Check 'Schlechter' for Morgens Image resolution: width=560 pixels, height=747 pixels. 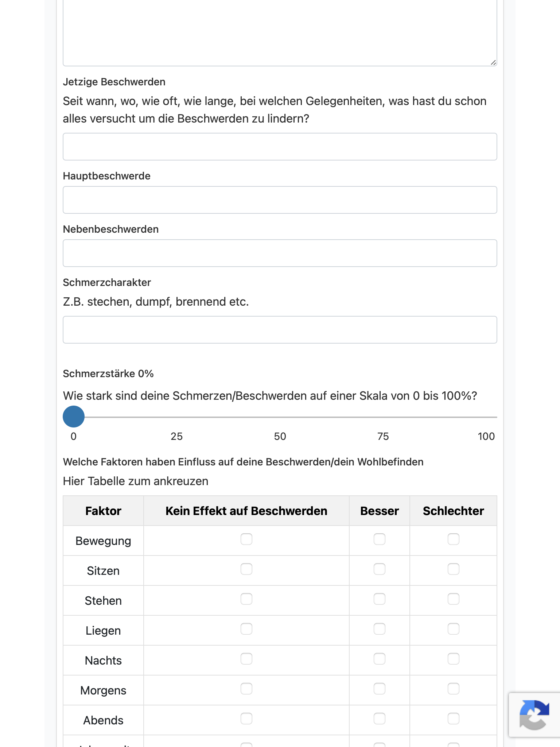[x=454, y=689]
